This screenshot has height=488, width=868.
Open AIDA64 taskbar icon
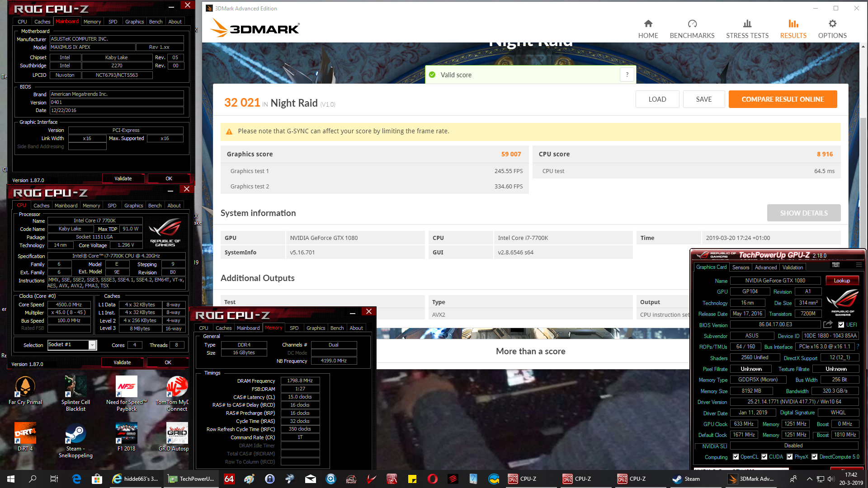tap(229, 479)
